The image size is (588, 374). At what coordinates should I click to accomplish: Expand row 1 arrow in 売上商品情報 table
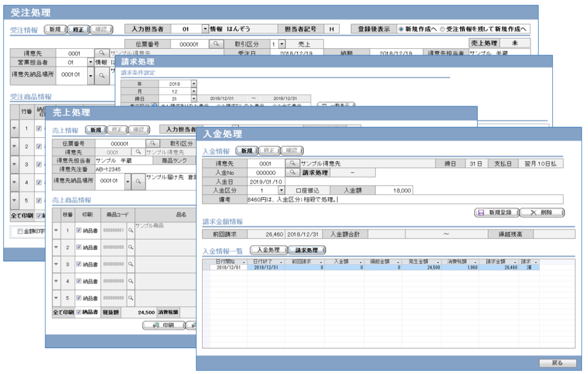pyautogui.click(x=56, y=230)
